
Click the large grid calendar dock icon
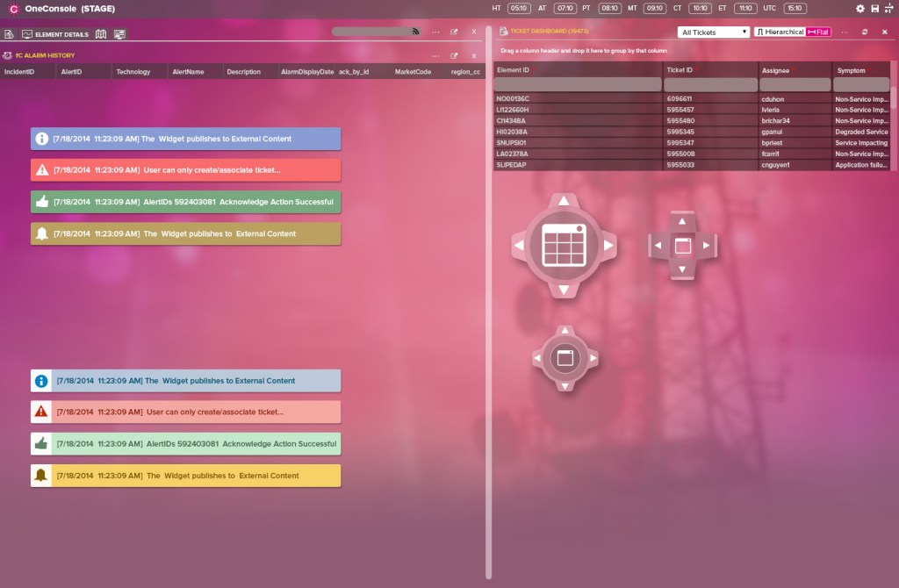point(564,246)
